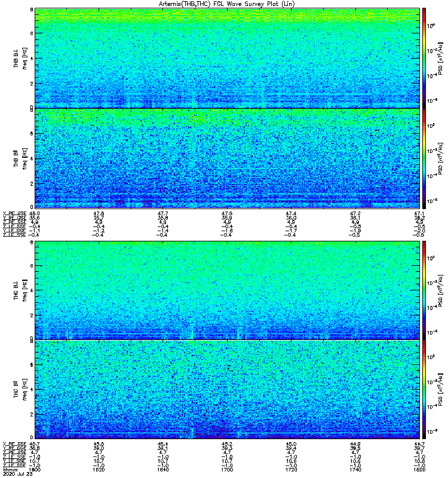The image size is (448, 478).
Task: Click the 'PSD [nT²/Hz]' label of the THB B∥ panel
Action: (440, 158)
